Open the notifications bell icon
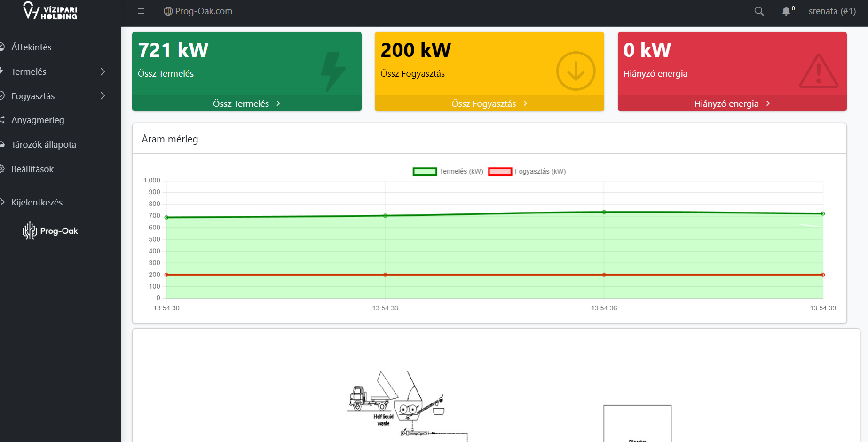 (x=786, y=11)
